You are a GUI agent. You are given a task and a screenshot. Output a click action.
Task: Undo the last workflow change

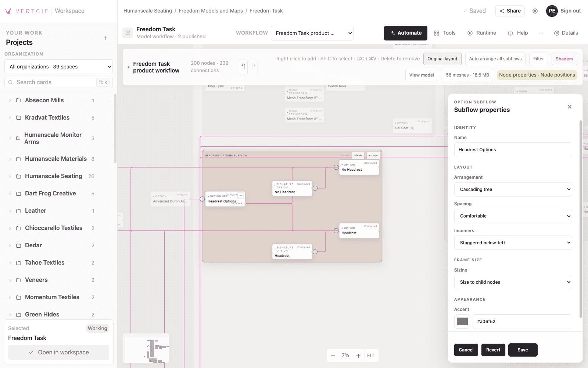click(x=243, y=67)
